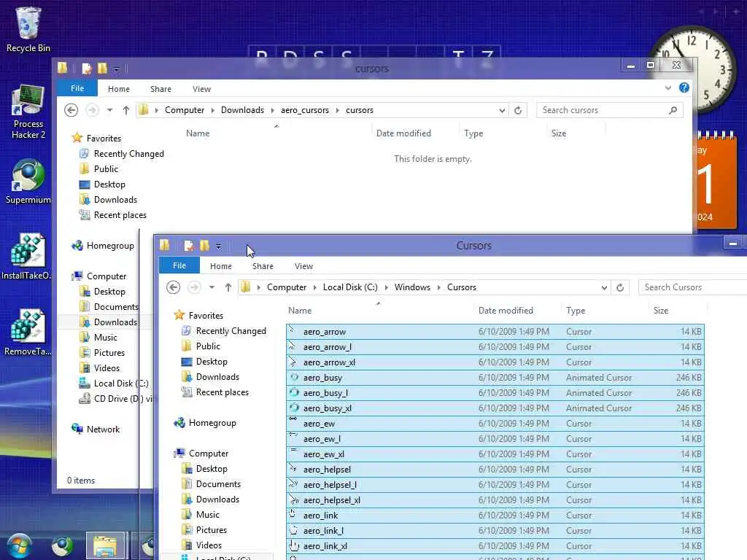Select aero_busy animated cursor file

495,378
